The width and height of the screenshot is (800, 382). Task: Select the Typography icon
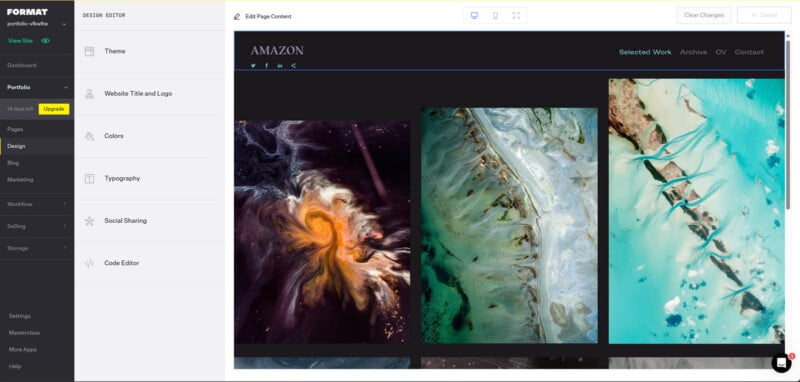click(x=89, y=179)
